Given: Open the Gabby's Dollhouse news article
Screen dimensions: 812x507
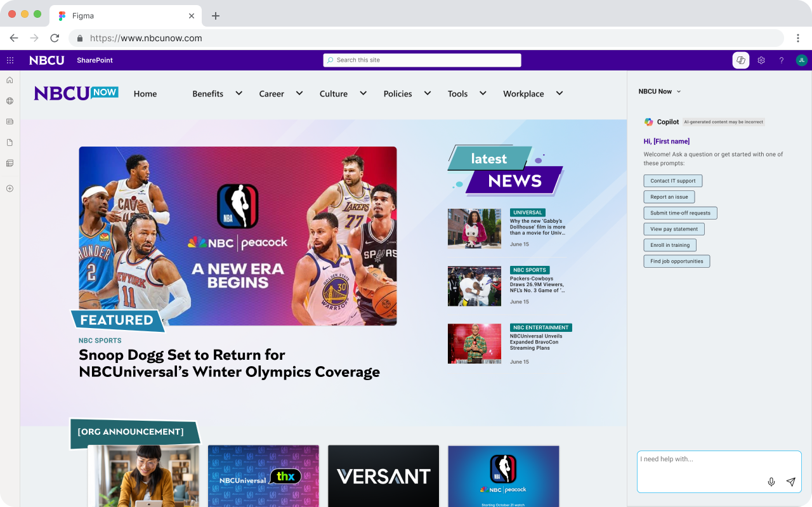Looking at the screenshot, I should tap(538, 227).
